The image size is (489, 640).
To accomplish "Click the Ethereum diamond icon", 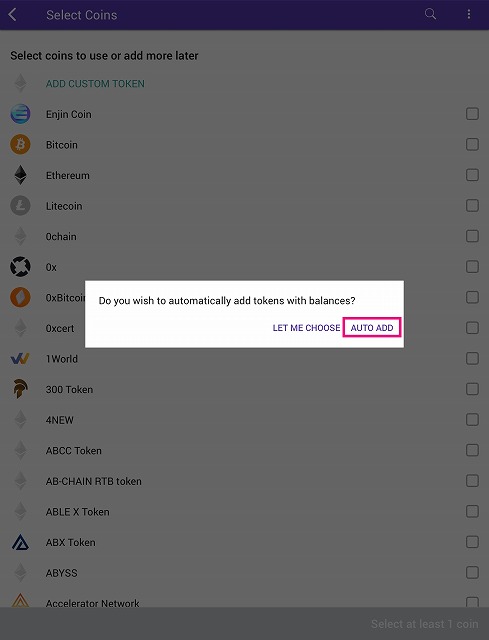I will (x=20, y=175).
